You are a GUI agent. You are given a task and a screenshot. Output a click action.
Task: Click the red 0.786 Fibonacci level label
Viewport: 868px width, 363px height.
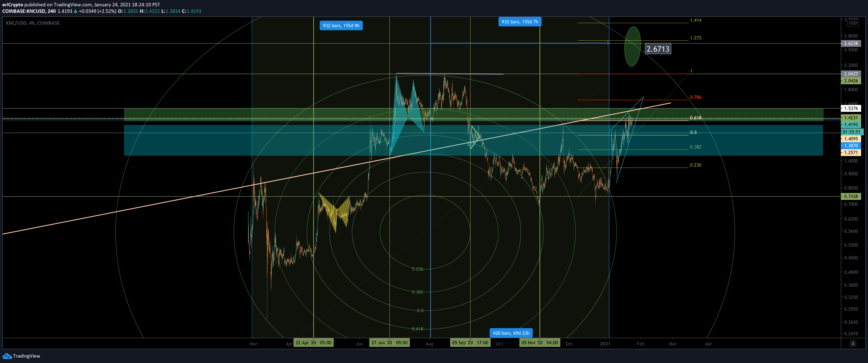tap(696, 97)
